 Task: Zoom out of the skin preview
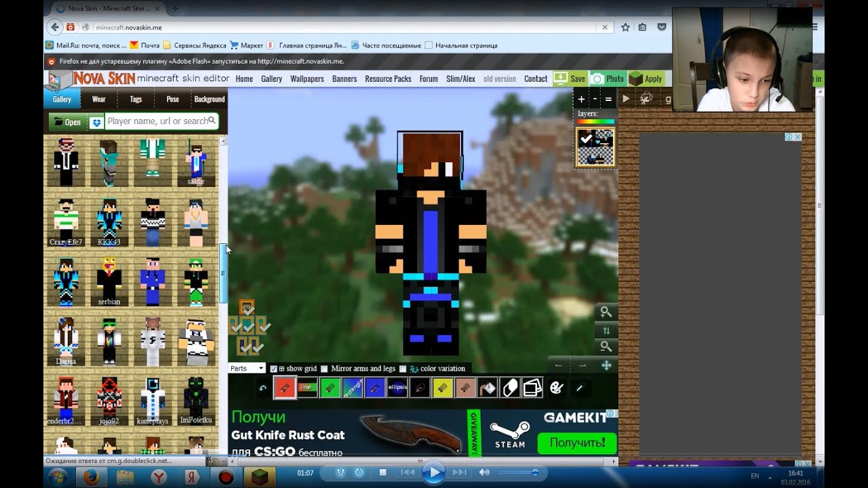pos(606,346)
